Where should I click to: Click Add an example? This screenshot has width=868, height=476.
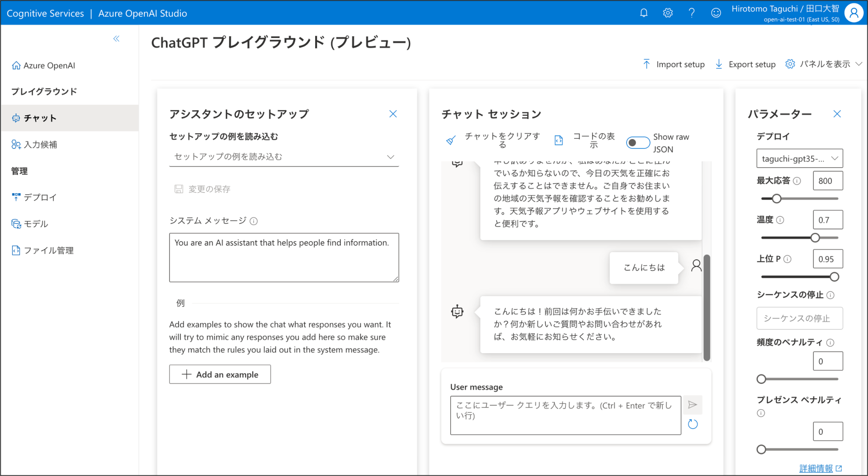click(220, 374)
